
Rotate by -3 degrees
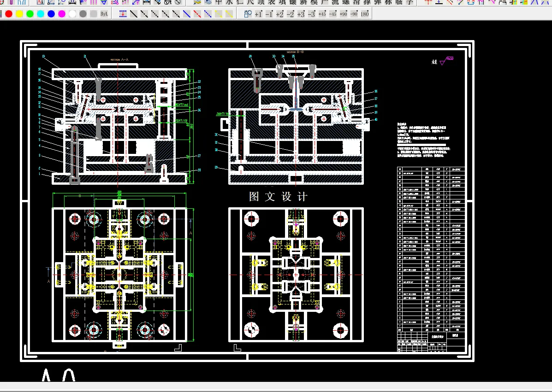311,14
